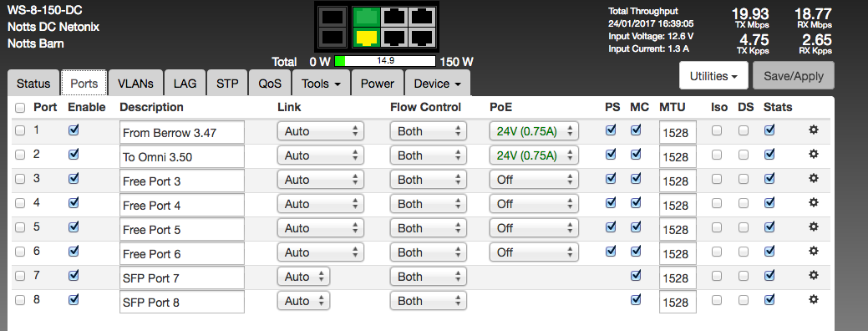868x331 pixels.
Task: Edit MTU field for port 1
Action: tap(678, 133)
